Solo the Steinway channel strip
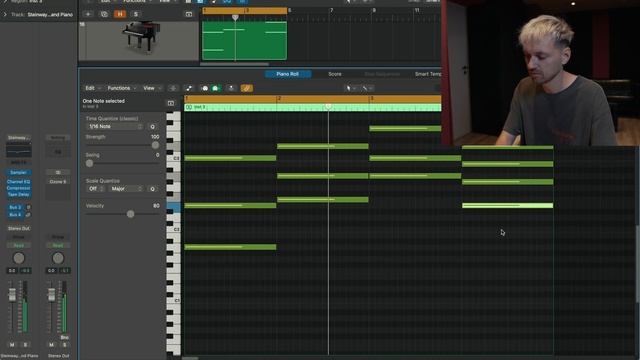The height and width of the screenshot is (360, 640). point(25,345)
